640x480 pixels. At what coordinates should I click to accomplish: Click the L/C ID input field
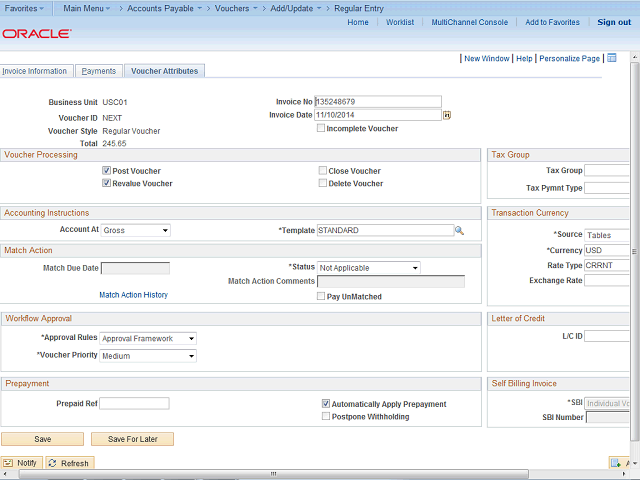[x=607, y=336]
